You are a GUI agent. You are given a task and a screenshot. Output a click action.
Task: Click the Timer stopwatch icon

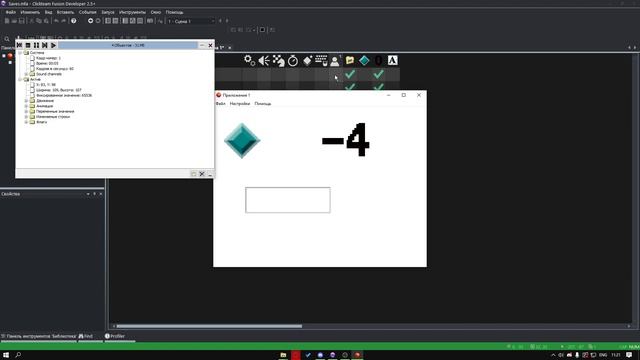pos(293,60)
